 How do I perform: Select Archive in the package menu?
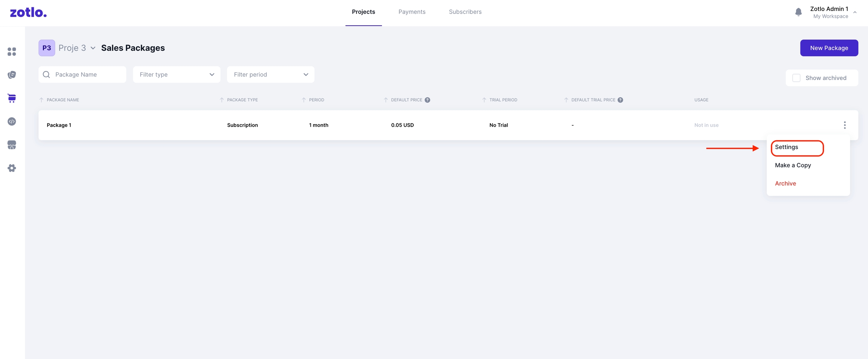(x=785, y=184)
